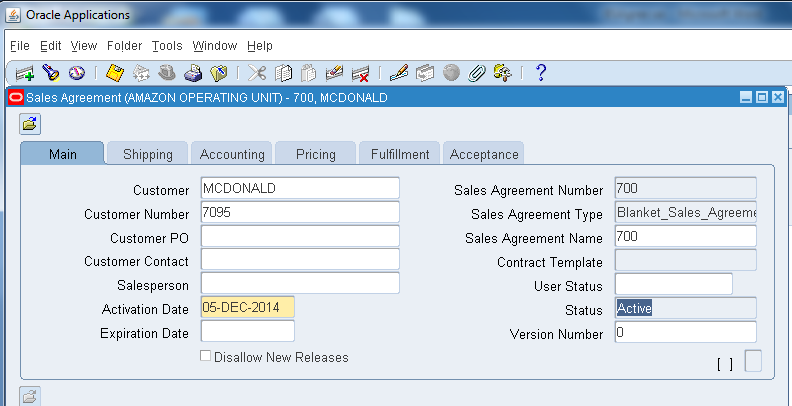This screenshot has width=792, height=406.
Task: Click the Sales Agreement Name field
Action: coord(685,236)
